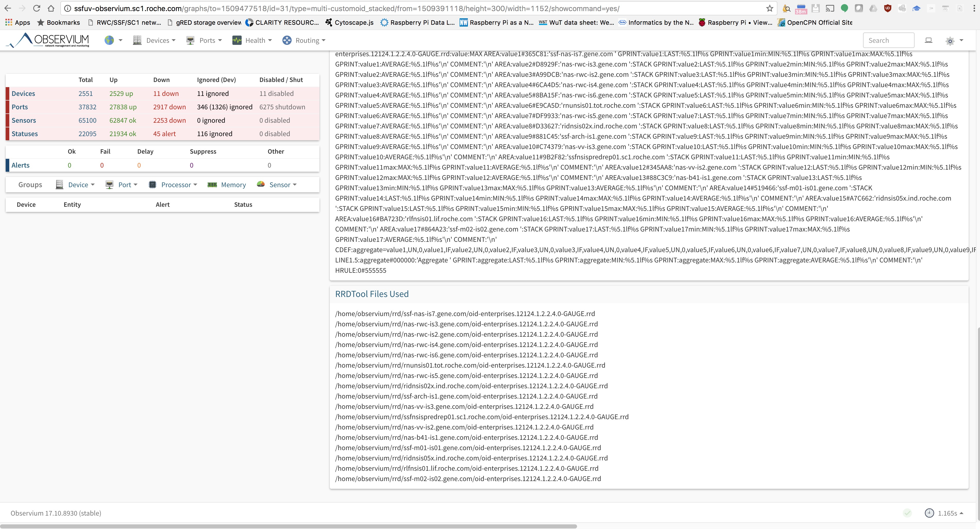Image resolution: width=980 pixels, height=529 pixels.
Task: Open the Ports status row link
Action: pos(20,107)
